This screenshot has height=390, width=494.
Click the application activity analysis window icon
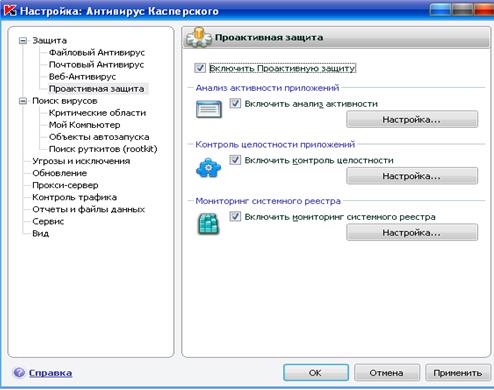[x=209, y=109]
